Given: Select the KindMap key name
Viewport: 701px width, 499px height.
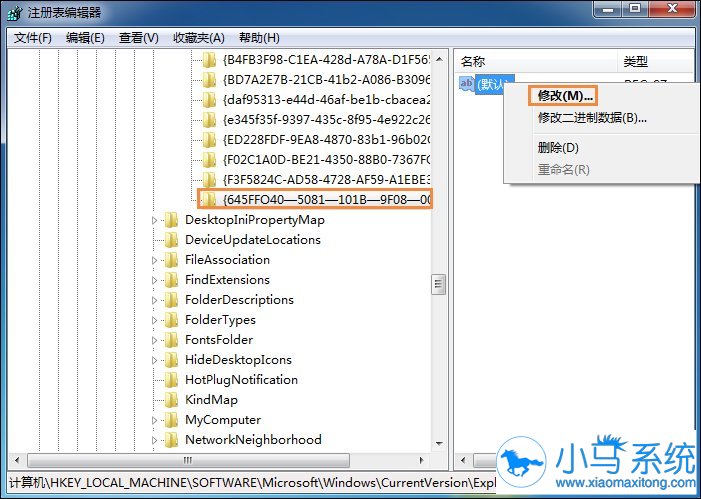Looking at the screenshot, I should tap(211, 400).
